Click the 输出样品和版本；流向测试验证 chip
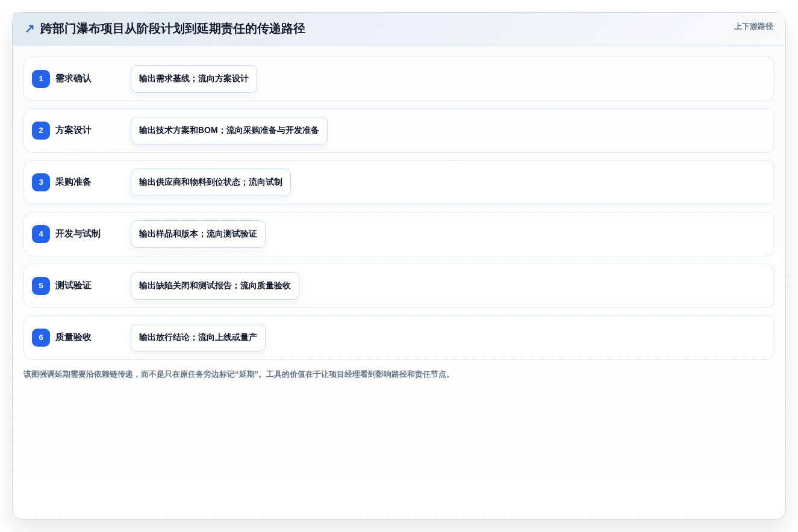This screenshot has height=532, width=798. click(x=198, y=234)
